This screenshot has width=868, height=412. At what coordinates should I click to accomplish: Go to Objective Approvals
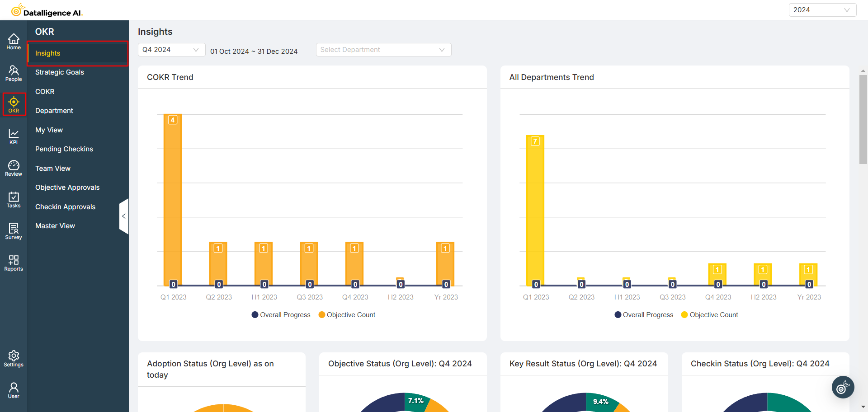pyautogui.click(x=67, y=187)
